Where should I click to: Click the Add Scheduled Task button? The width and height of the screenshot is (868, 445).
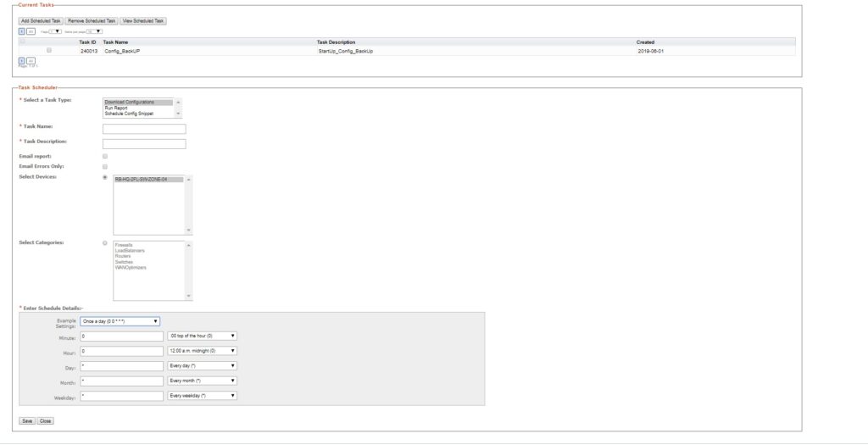click(x=41, y=21)
